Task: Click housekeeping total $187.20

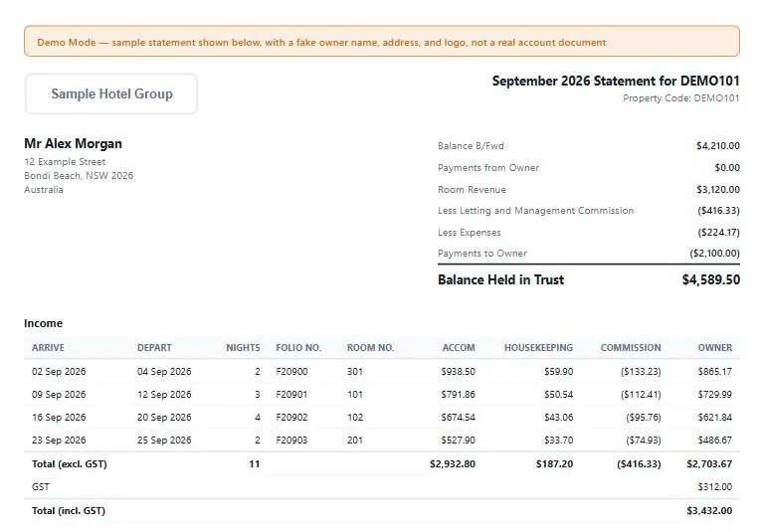Action: (554, 464)
